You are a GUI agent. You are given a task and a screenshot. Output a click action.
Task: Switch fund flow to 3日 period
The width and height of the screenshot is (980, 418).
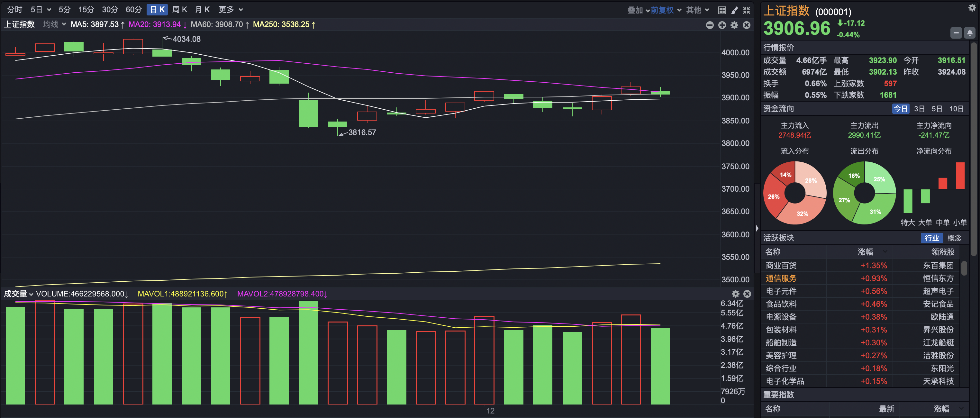point(919,109)
